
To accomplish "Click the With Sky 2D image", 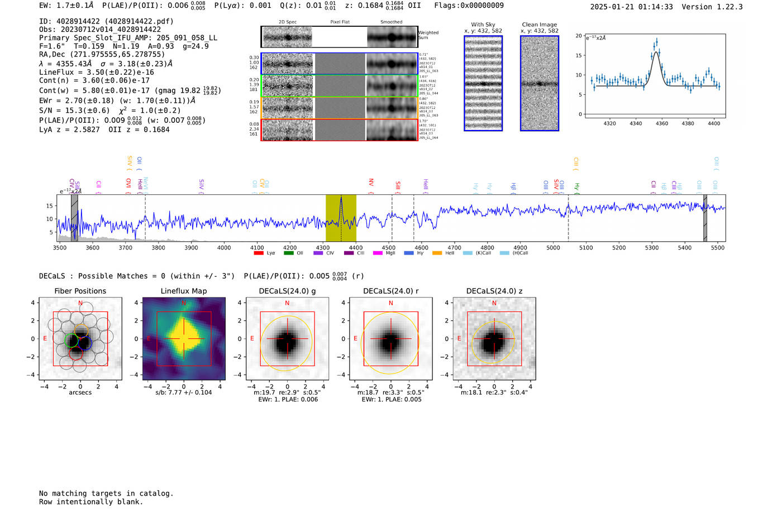I will coord(483,83).
